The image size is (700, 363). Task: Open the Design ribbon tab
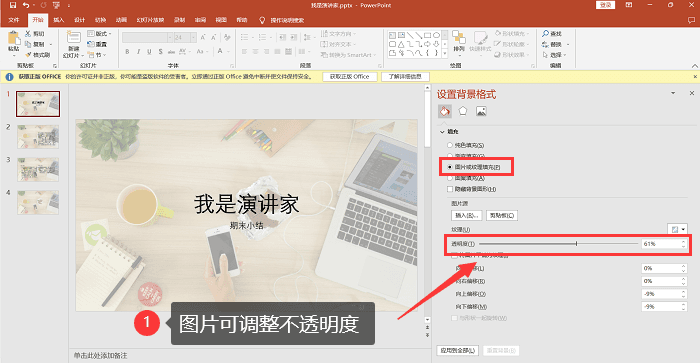point(79,20)
